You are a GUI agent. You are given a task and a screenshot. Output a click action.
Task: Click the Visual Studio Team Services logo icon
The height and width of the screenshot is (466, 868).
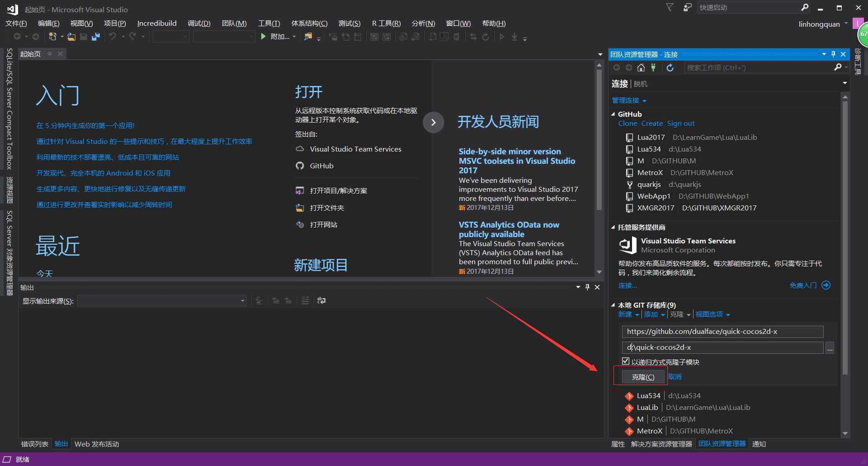click(627, 245)
